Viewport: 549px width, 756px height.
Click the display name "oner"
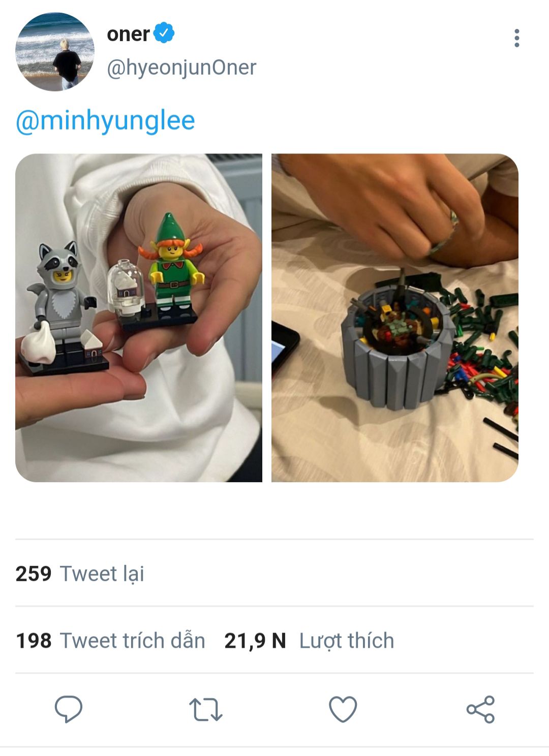tap(128, 34)
